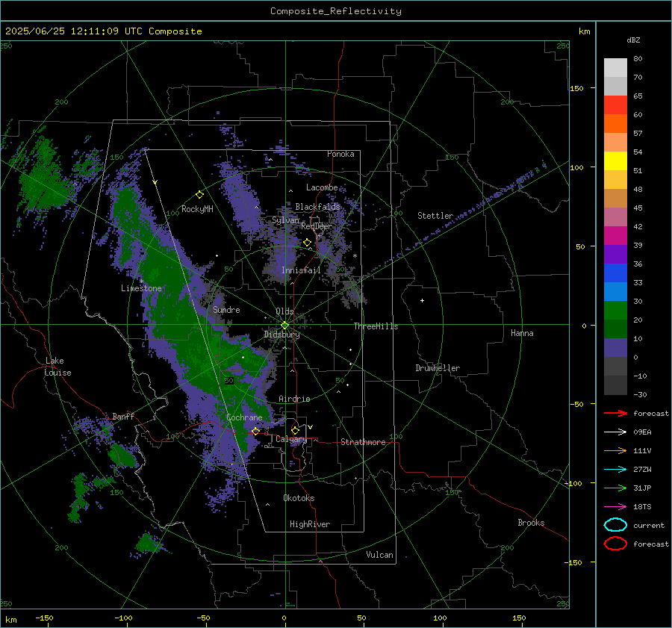Screen dimensions: 672x628
Task: Click the Stettler city label
Action: point(435,216)
